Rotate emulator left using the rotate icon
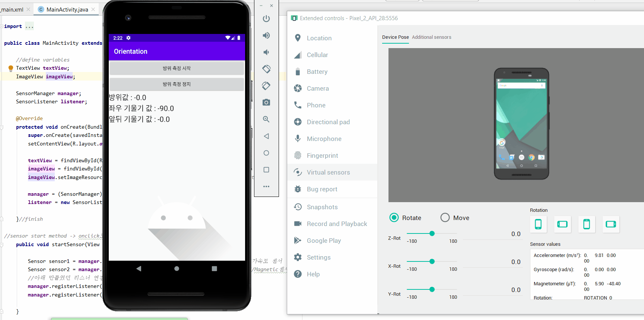 266,69
